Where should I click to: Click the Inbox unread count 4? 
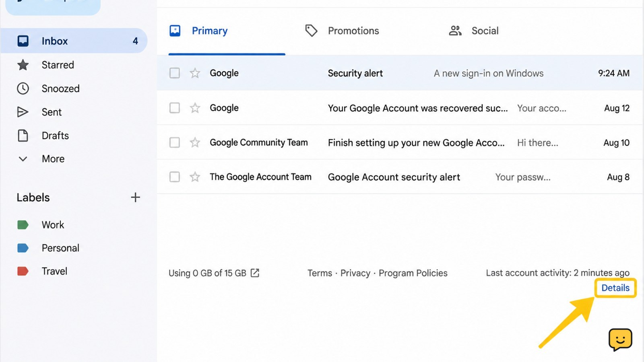(x=135, y=41)
